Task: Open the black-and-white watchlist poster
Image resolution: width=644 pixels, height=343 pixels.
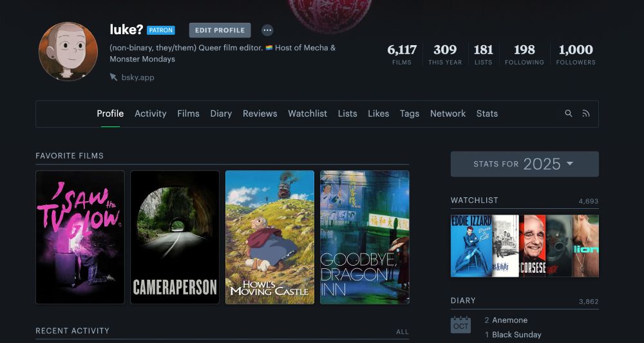Action: tap(506, 246)
